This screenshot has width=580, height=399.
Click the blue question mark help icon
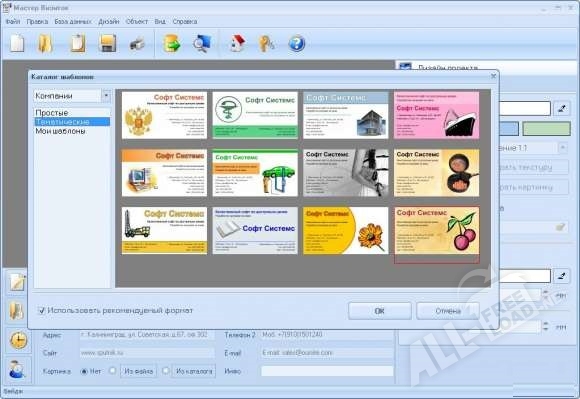point(297,43)
